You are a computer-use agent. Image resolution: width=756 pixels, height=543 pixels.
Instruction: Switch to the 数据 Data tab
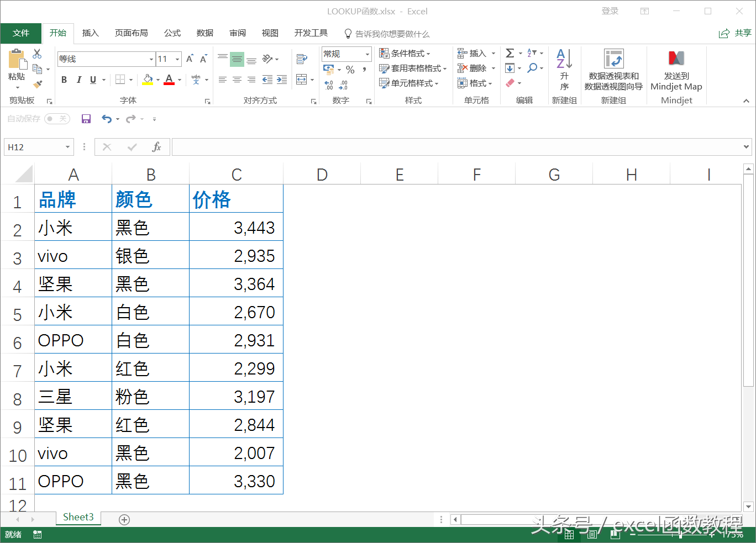(205, 33)
